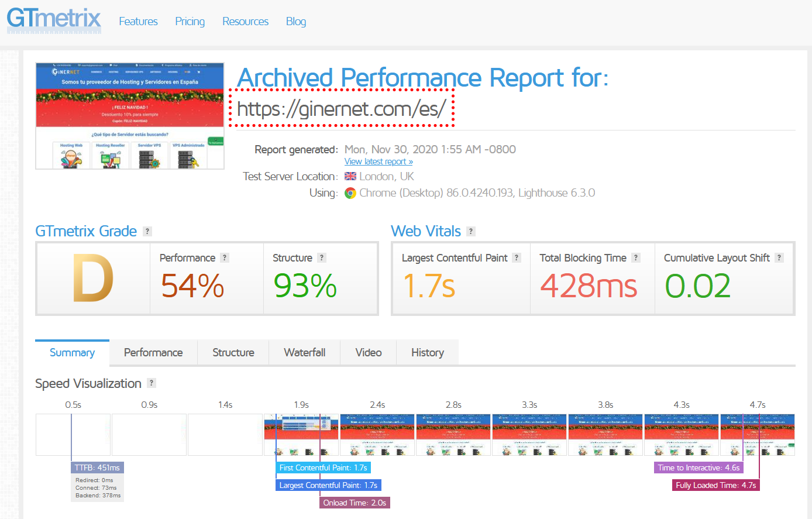Click the 1.4s filmstrip frame
This screenshot has height=519, width=812.
225,435
